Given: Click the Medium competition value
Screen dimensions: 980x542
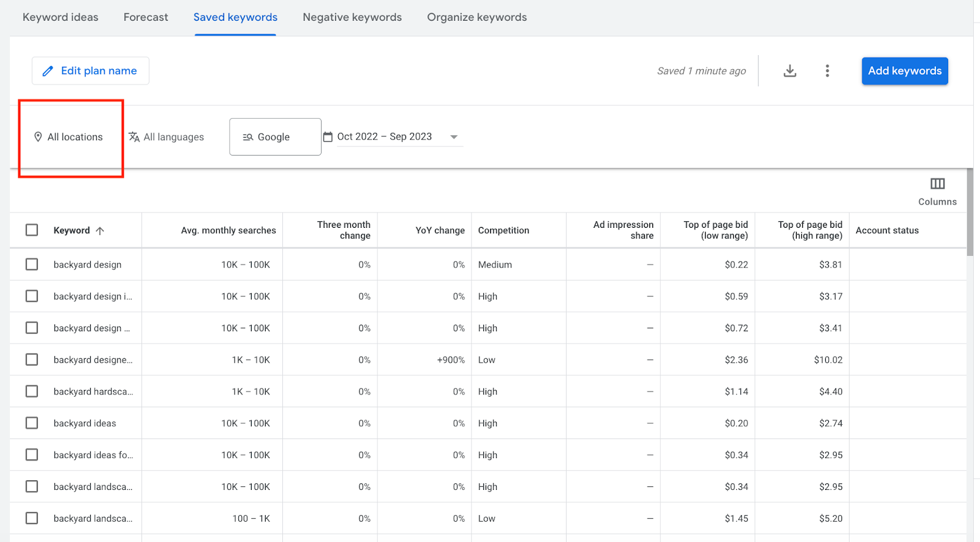Looking at the screenshot, I should pos(495,265).
